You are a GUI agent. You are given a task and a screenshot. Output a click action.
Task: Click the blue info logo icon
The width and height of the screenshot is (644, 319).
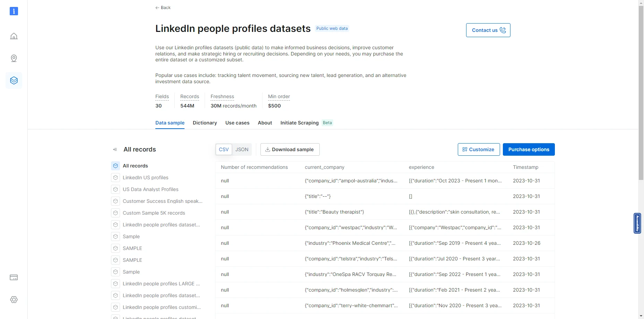point(14,11)
